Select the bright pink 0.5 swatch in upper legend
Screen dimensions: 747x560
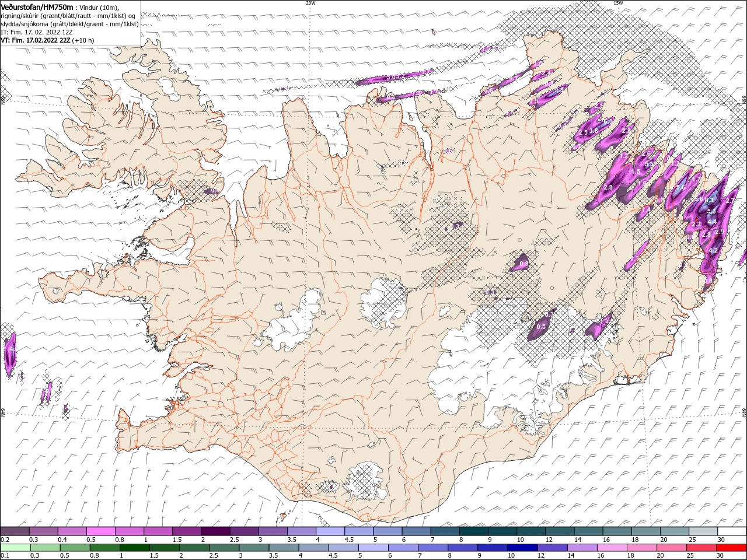(x=100, y=531)
